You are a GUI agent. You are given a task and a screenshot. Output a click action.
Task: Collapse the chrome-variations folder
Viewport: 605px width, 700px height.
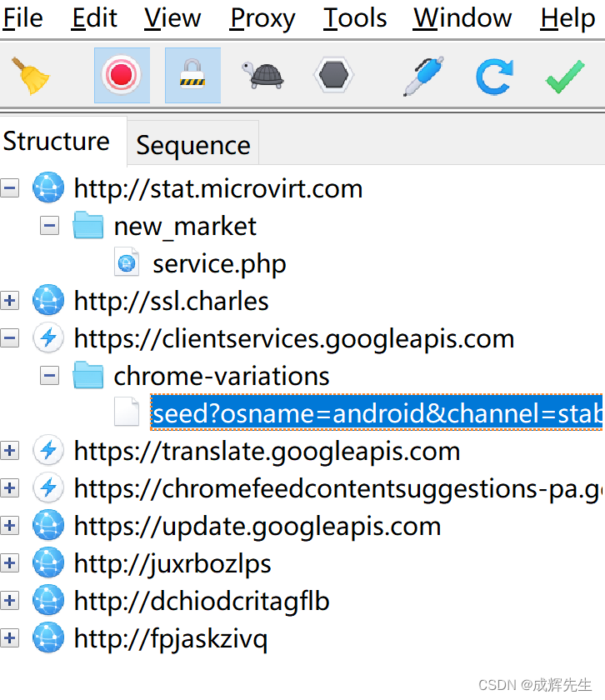(x=49, y=376)
